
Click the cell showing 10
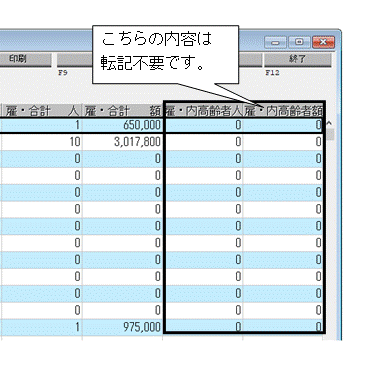(x=42, y=142)
